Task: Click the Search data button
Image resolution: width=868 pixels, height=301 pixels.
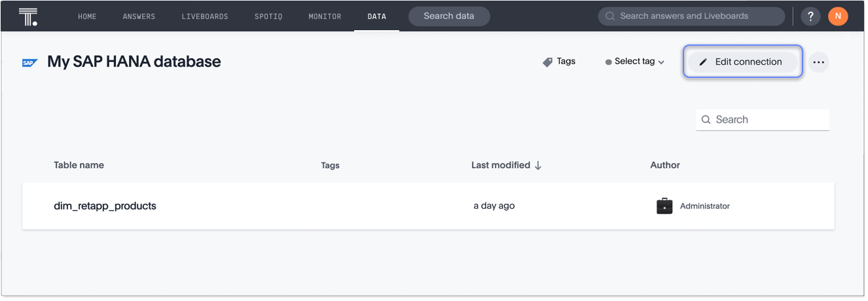Action: [449, 16]
